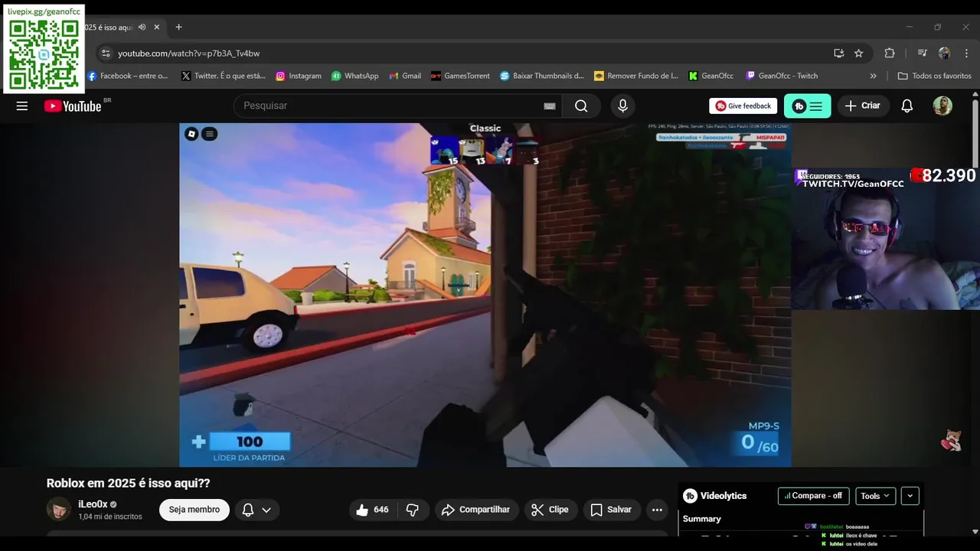This screenshot has height=551, width=980.
Task: Open the YouTube guide hamburger menu
Action: pyautogui.click(x=22, y=106)
